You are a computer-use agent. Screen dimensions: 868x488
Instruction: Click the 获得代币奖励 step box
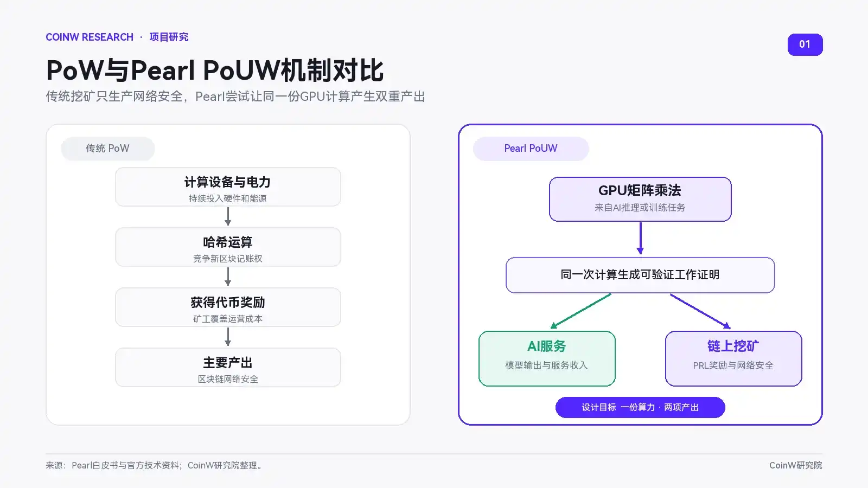(228, 307)
